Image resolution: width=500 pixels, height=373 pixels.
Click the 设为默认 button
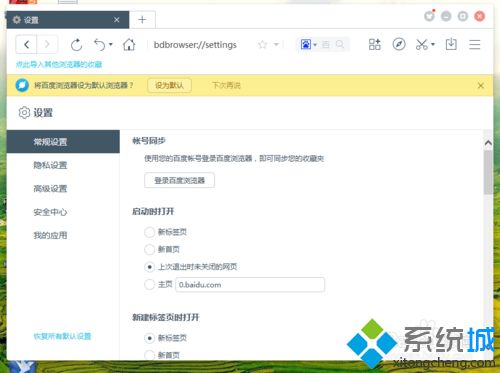point(169,85)
